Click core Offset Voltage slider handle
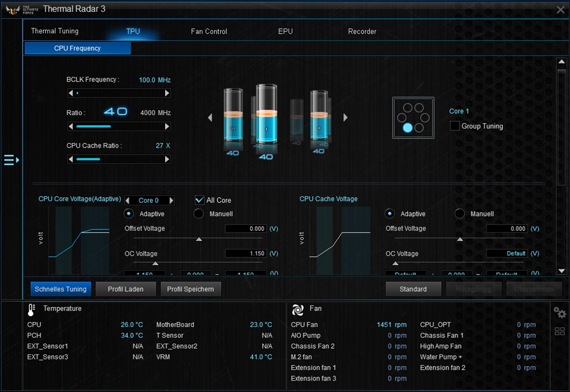 tap(199, 239)
